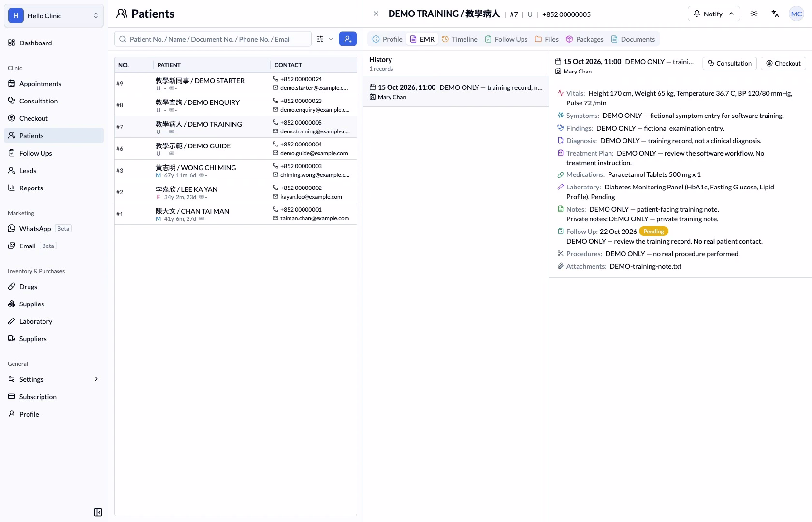Select the 15 Oct 2026 history record
This screenshot has height=522, width=812.
[x=456, y=92]
